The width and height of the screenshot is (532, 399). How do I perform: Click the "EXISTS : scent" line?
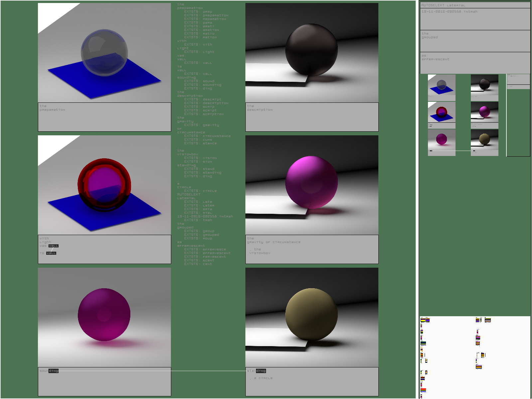tap(199, 260)
